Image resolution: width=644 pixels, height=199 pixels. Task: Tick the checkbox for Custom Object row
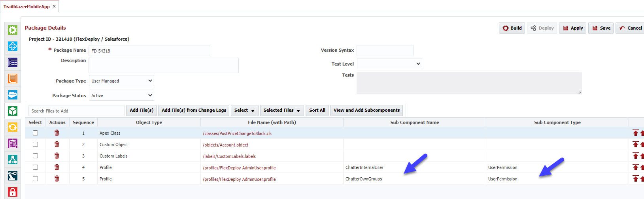coord(35,145)
